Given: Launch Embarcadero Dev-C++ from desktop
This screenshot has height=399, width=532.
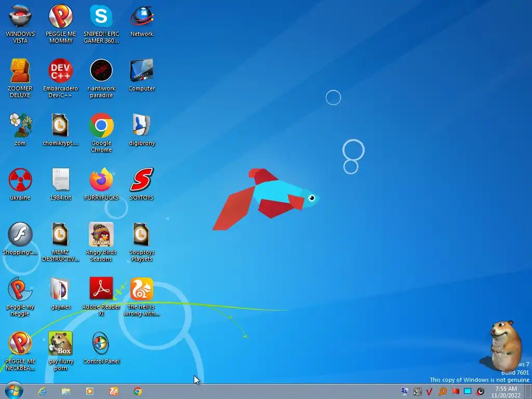Looking at the screenshot, I should (x=60, y=78).
